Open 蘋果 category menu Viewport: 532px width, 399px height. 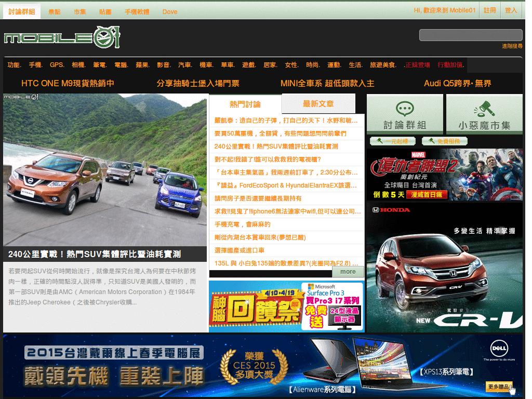[143, 65]
